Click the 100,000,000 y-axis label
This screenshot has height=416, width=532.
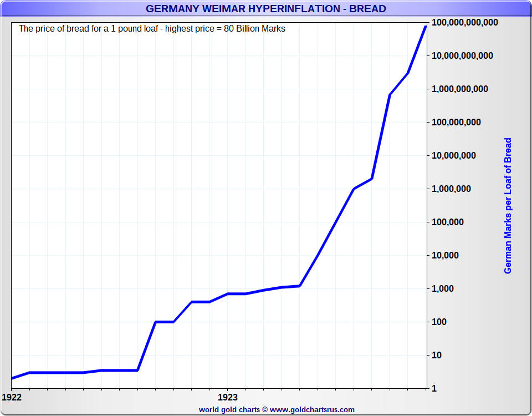(x=456, y=122)
